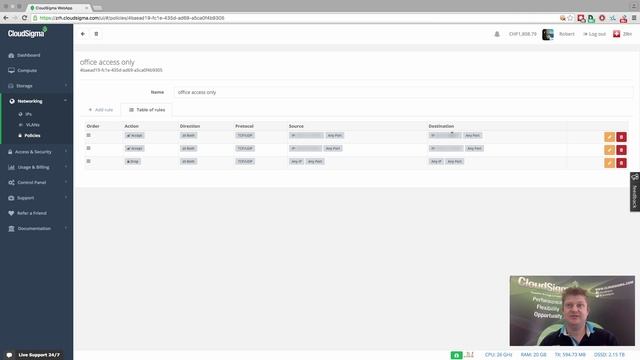Open Live Support 24/7 chat
This screenshot has height=360, width=640.
tap(34, 355)
